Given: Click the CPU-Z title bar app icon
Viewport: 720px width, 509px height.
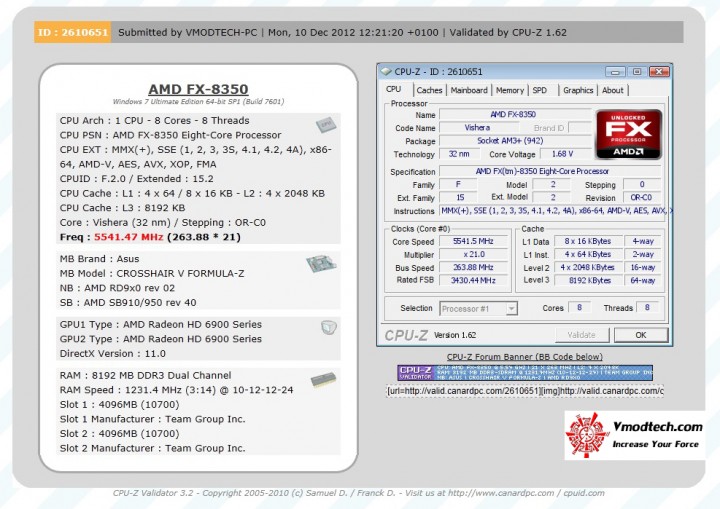Looking at the screenshot, I should click(386, 72).
